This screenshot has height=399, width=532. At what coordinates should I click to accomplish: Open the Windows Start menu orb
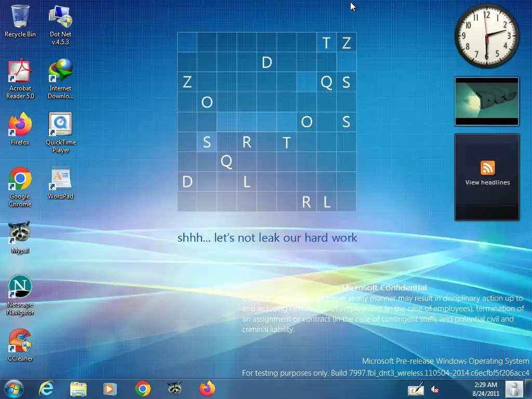(14, 389)
